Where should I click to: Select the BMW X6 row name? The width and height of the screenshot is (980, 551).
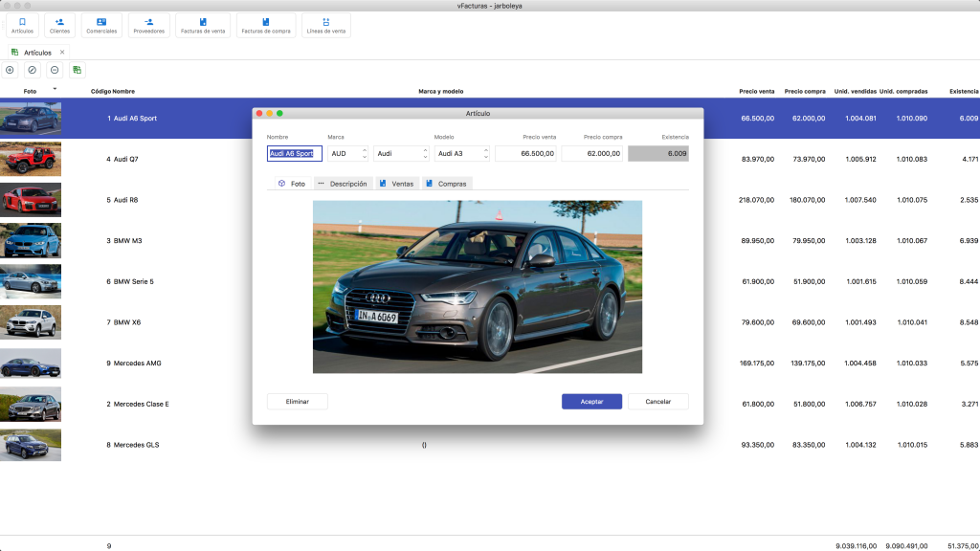127,322
